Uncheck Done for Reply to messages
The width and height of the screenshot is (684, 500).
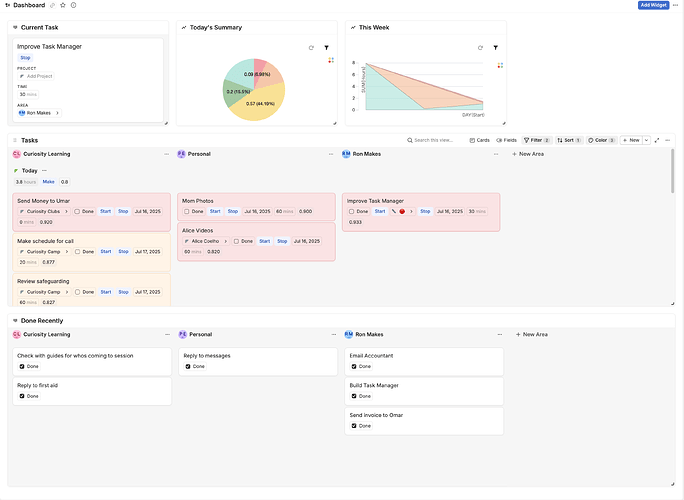coord(188,366)
